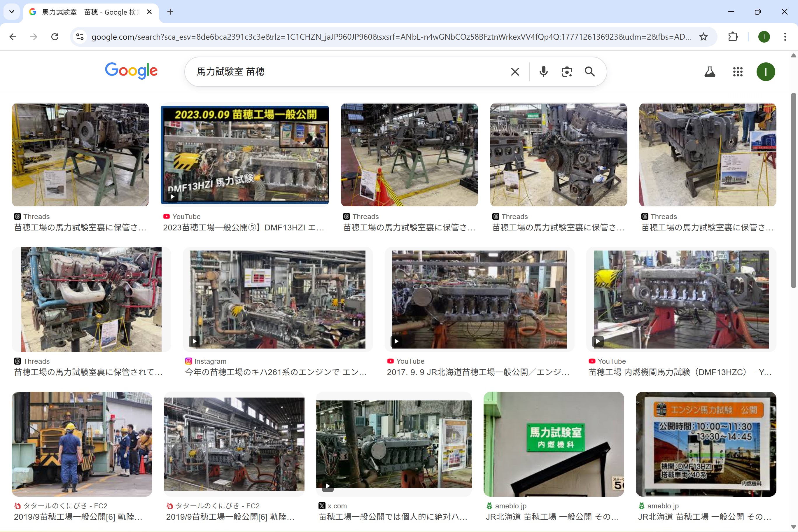Go to the Google logo homepage
Viewport: 798px width, 532px height.
click(131, 71)
